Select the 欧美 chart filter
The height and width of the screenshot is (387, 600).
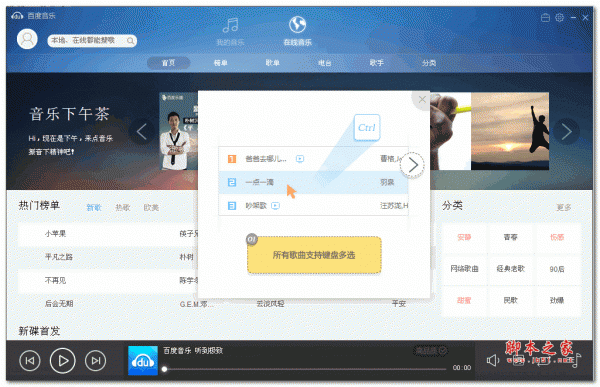coord(151,207)
